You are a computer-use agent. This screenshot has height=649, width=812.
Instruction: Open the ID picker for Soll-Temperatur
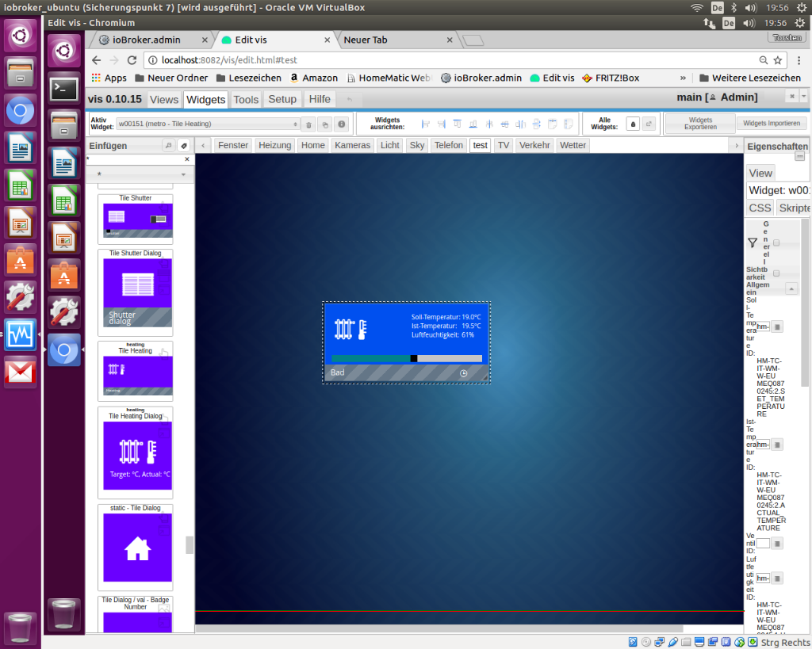tap(778, 326)
